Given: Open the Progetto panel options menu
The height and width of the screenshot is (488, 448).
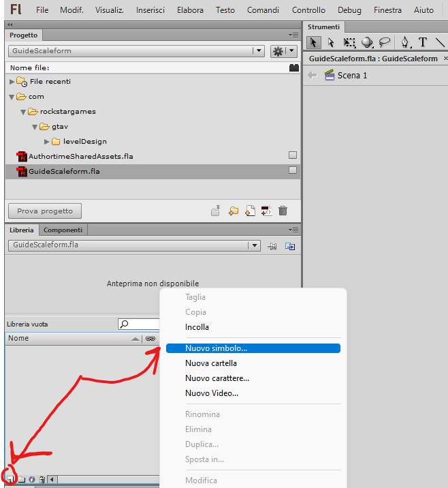Looking at the screenshot, I should (293, 35).
